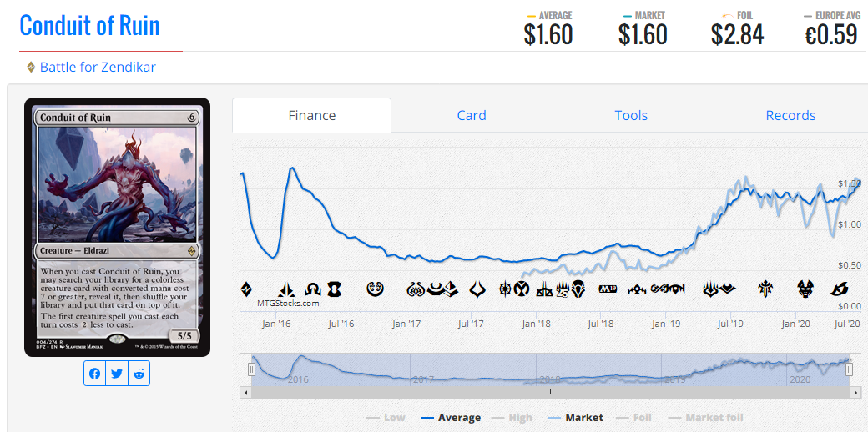The height and width of the screenshot is (432, 868).
Task: Click the Ikoria set marker near Jul '20
Action: pos(840,289)
